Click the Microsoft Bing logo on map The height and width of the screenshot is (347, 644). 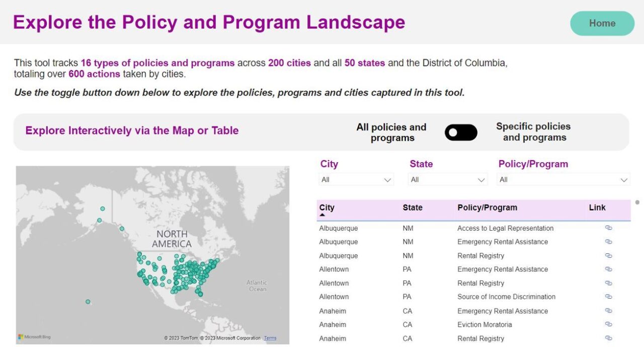(35, 337)
